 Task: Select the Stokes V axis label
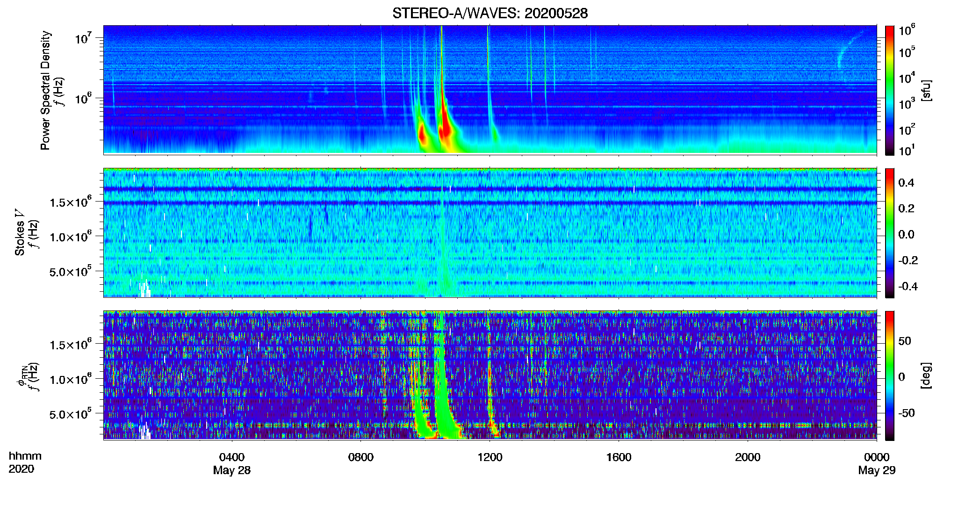pos(20,232)
